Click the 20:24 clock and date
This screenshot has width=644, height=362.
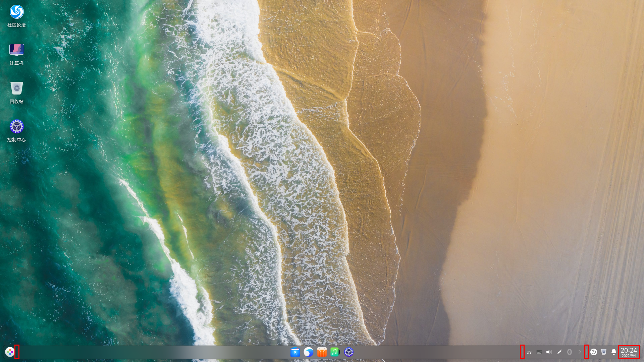(x=629, y=352)
